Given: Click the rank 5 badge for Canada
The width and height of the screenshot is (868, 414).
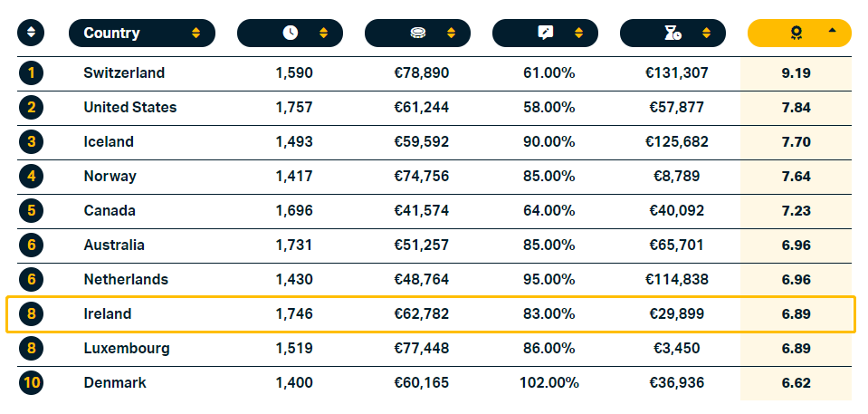Looking at the screenshot, I should 31,210.
